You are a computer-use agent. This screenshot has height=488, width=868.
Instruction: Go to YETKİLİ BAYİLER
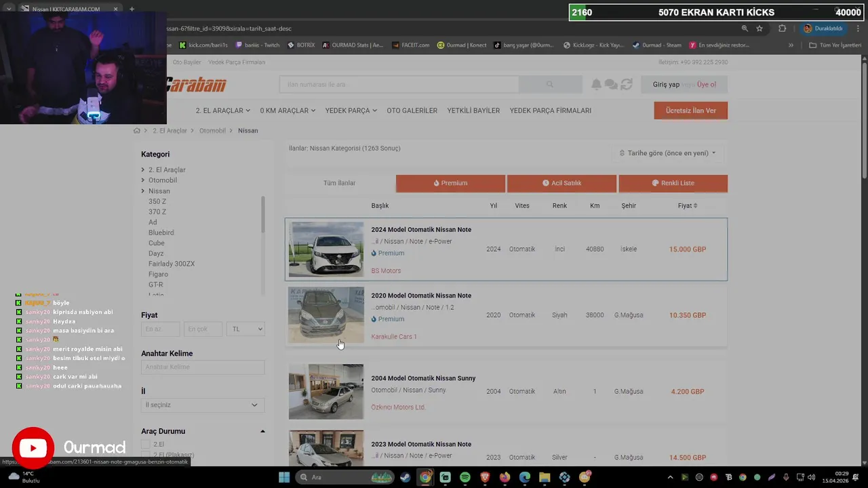click(x=473, y=110)
